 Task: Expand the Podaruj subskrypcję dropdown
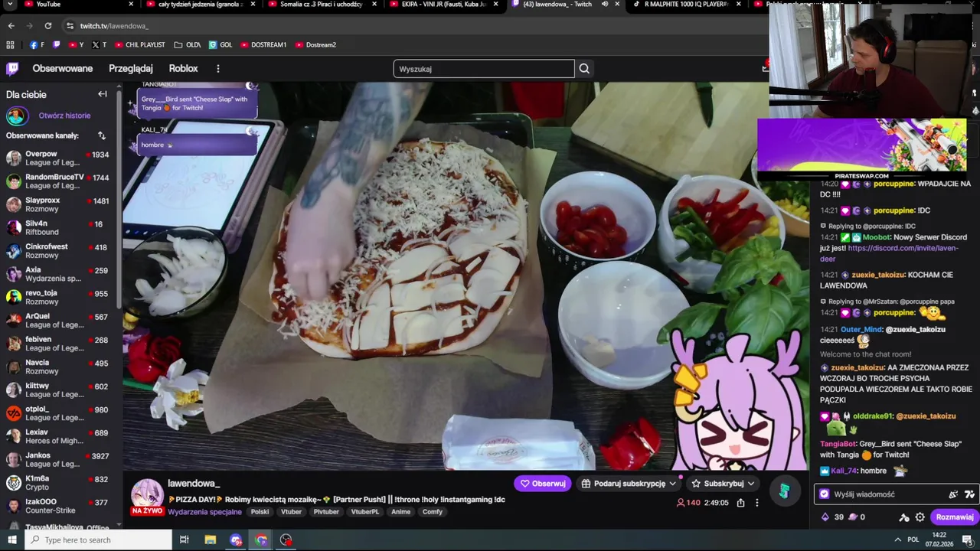pos(672,484)
